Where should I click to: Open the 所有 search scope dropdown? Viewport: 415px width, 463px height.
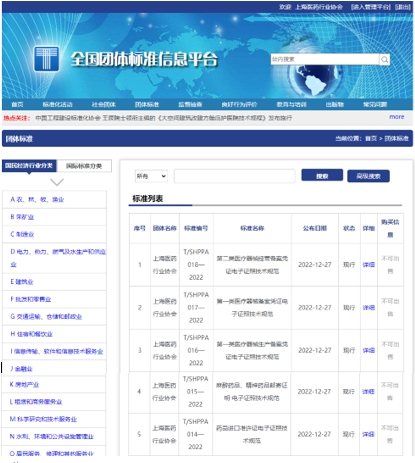tap(151, 176)
